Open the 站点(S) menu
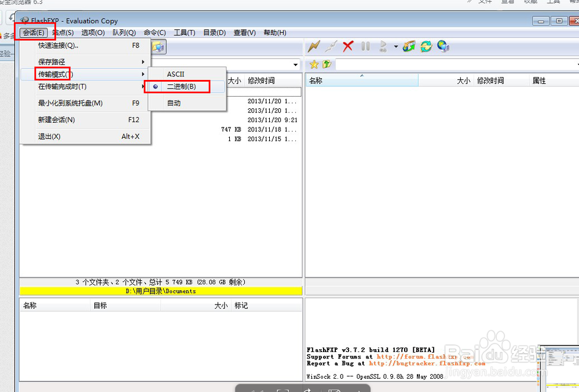 click(x=63, y=32)
